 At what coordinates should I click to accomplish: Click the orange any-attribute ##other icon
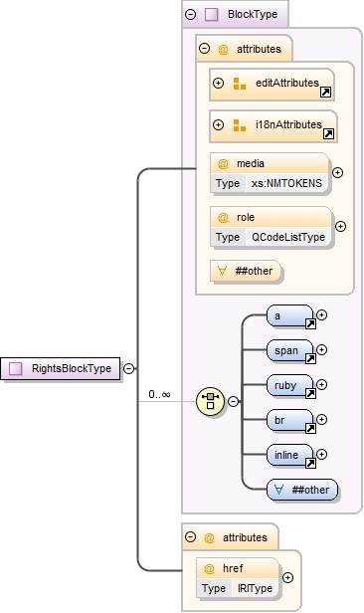(x=222, y=271)
